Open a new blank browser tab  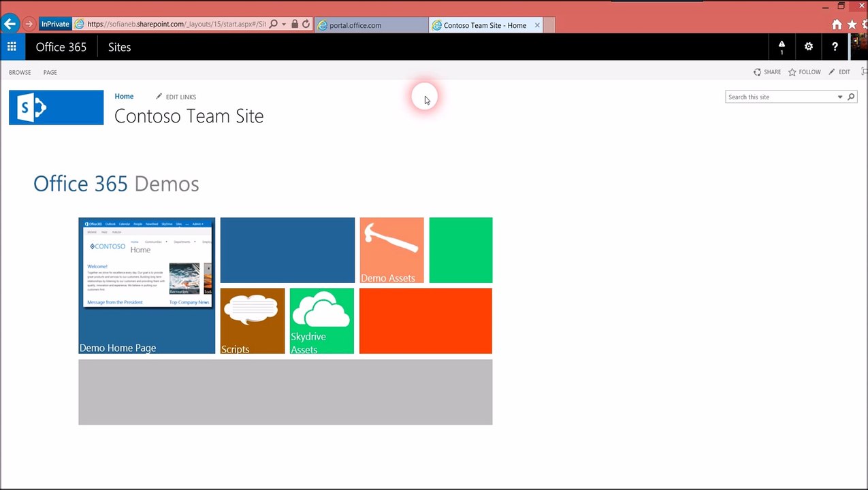pyautogui.click(x=549, y=25)
